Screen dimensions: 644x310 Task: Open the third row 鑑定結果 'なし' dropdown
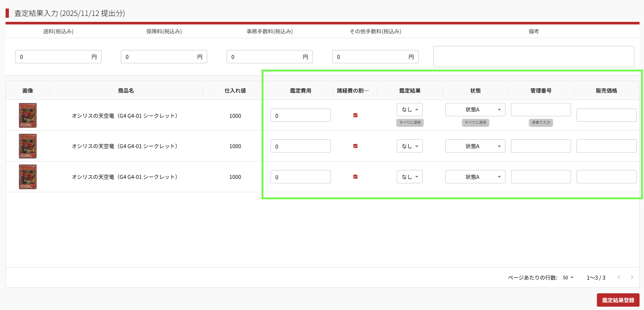[x=409, y=177]
